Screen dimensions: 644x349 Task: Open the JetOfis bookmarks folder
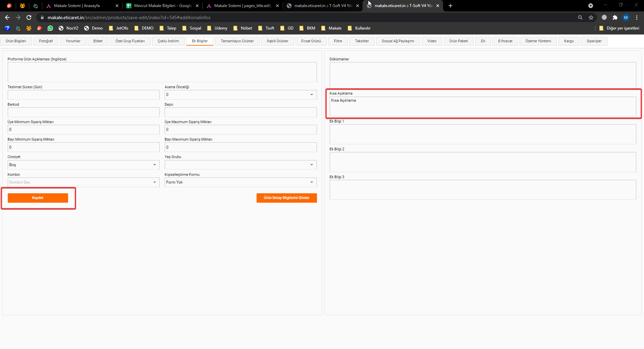pyautogui.click(x=119, y=28)
